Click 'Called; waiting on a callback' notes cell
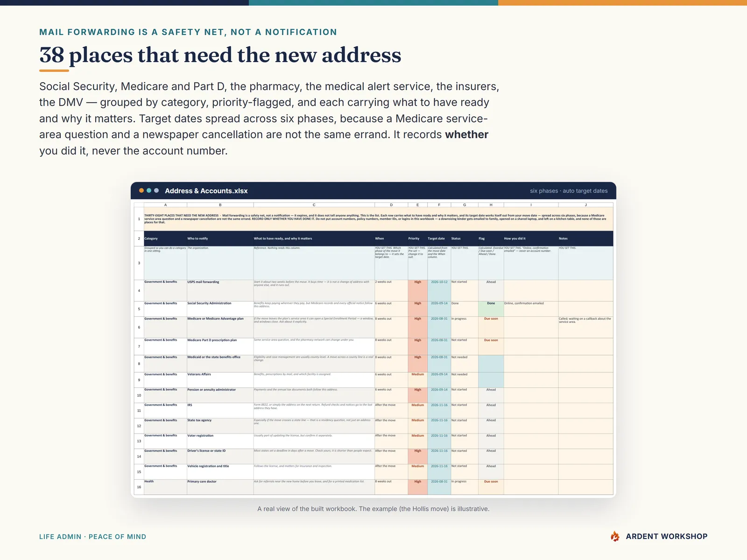This screenshot has width=747, height=560. point(586,328)
